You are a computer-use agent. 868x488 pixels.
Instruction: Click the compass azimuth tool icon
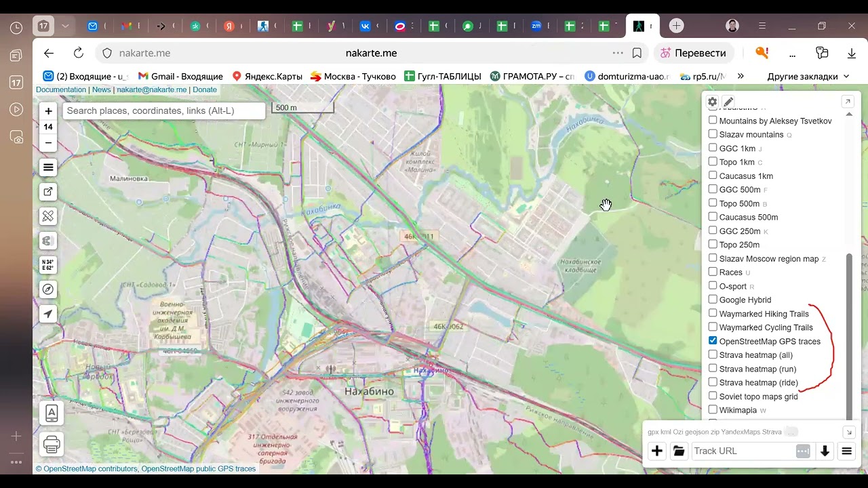(48, 289)
